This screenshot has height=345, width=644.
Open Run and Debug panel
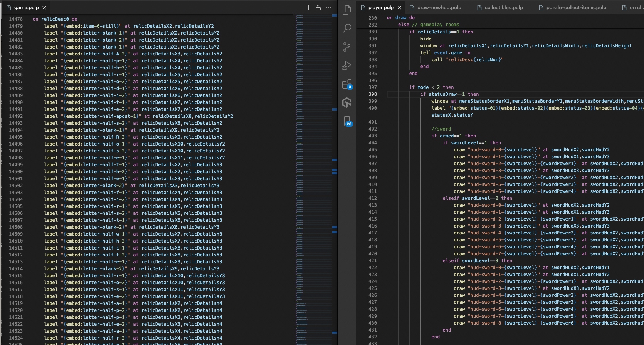pyautogui.click(x=347, y=65)
